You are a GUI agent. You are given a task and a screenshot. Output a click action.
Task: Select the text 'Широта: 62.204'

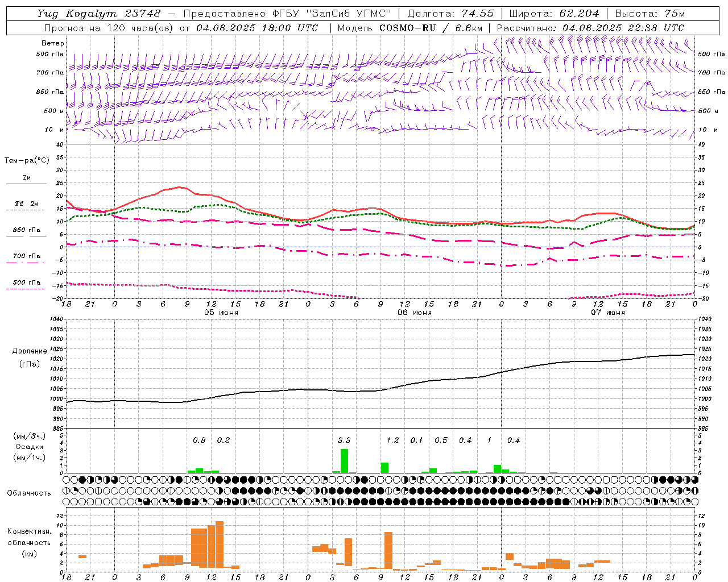click(554, 14)
